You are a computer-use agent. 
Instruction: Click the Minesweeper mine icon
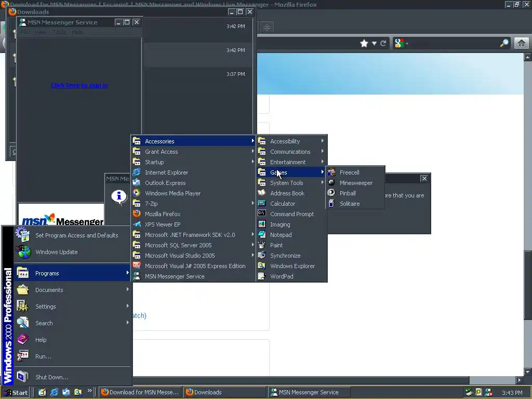[331, 183]
